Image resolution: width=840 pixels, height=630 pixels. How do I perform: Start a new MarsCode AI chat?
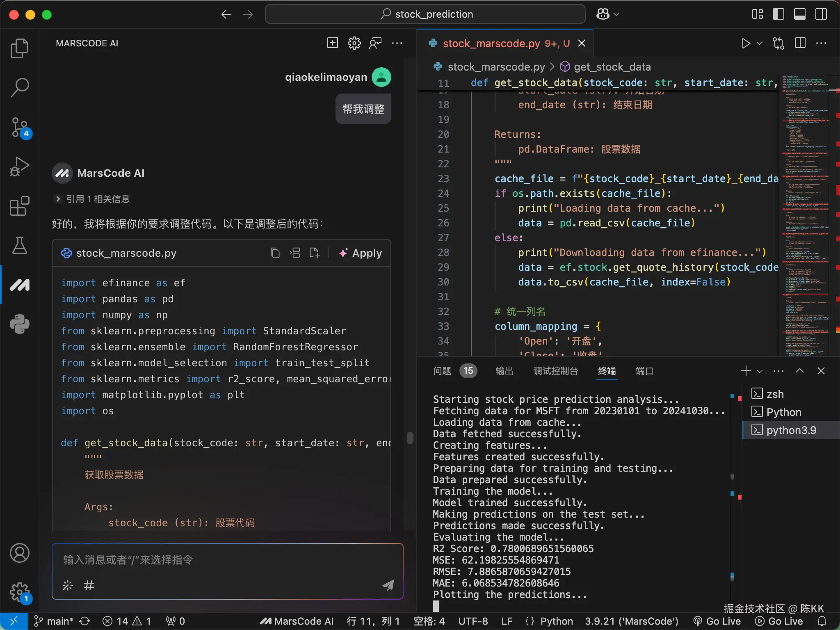pos(332,43)
